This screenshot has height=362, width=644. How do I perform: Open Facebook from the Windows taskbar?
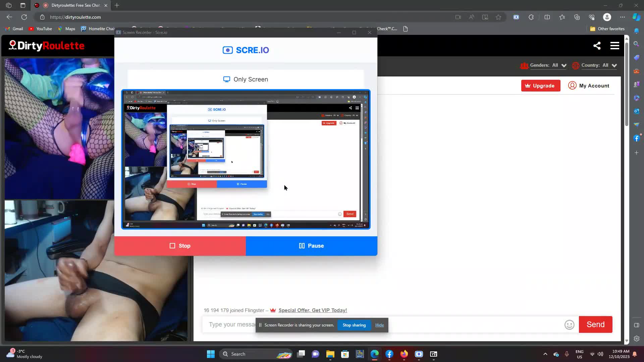click(x=389, y=354)
